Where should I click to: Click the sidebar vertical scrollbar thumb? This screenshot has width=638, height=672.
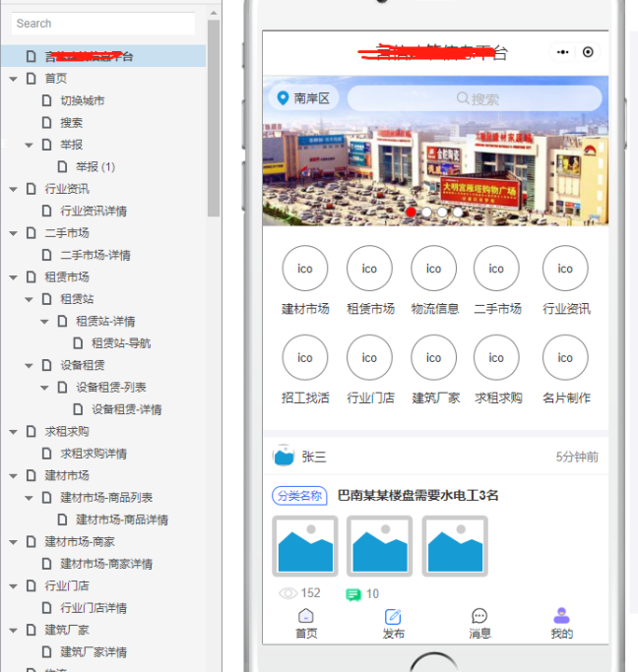click(x=214, y=118)
